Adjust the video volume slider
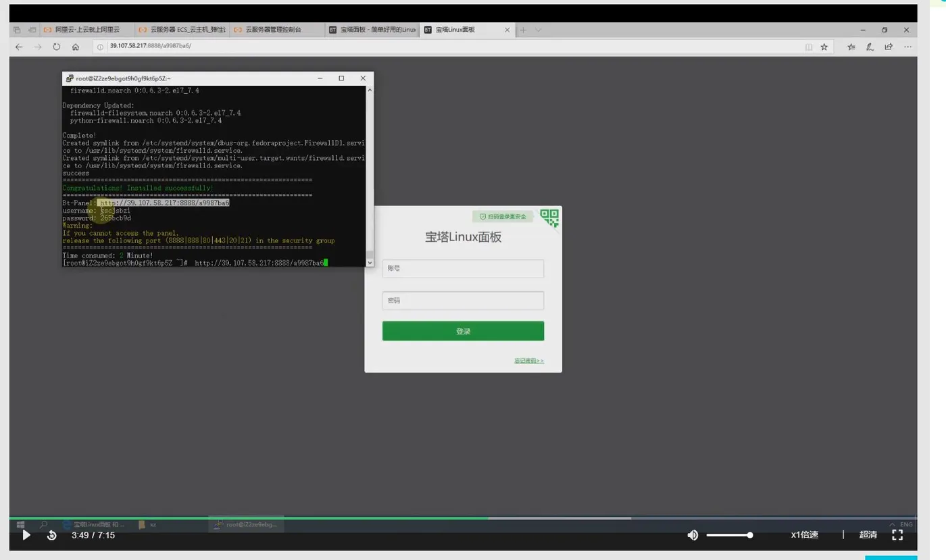Screen dimensions: 946x560 tap(730, 535)
